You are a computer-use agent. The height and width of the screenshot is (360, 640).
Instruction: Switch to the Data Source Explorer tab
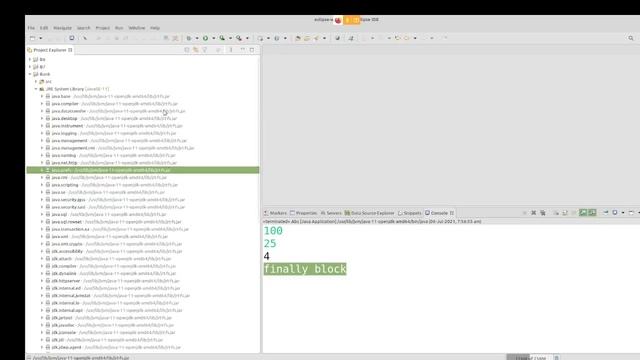coord(369,213)
